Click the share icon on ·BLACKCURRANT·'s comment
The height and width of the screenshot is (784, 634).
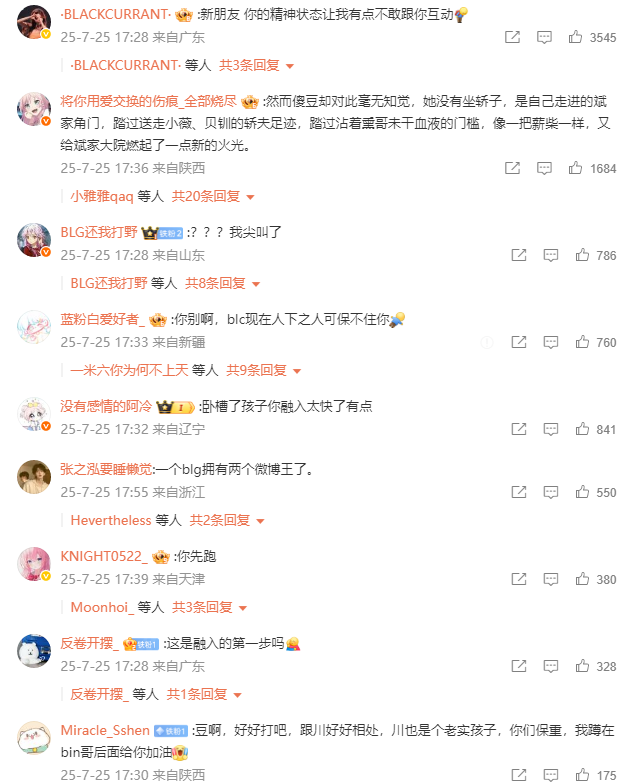512,37
